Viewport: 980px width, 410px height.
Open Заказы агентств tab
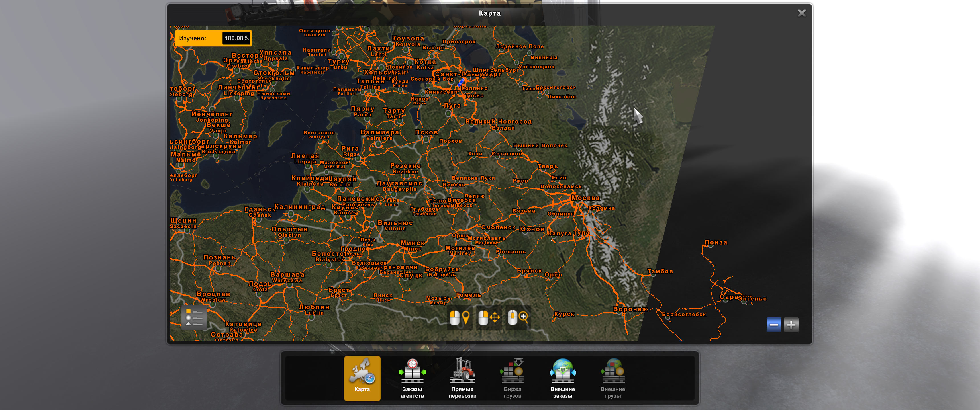(412, 378)
